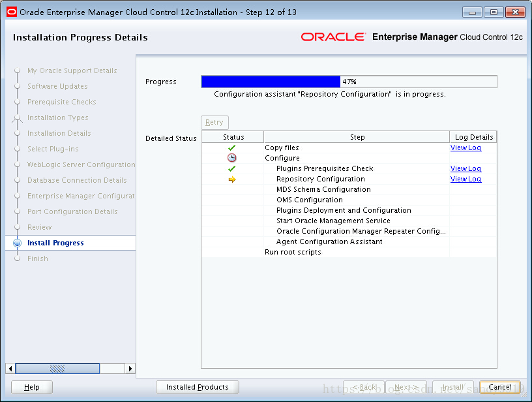Click the Back button
Image resolution: width=532 pixels, height=402 pixels.
coord(364,387)
